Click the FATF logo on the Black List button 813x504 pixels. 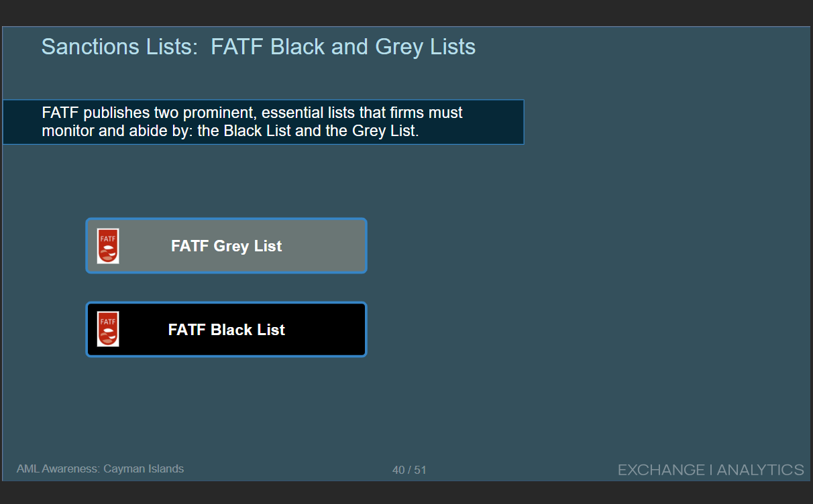[108, 329]
